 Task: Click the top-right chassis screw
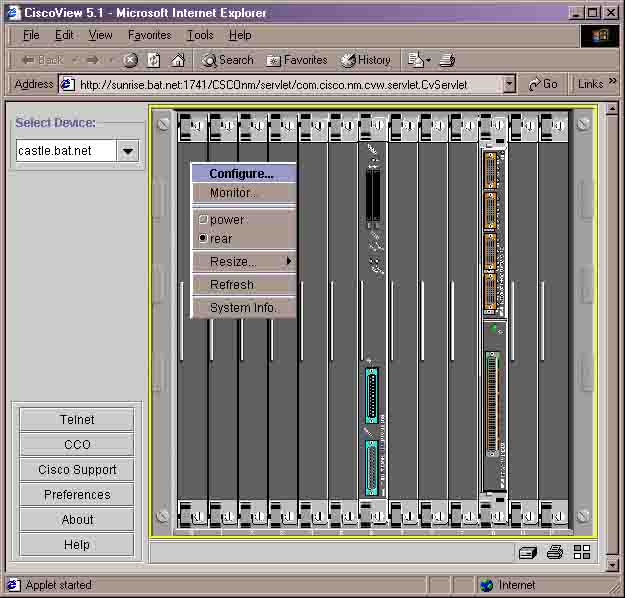point(583,124)
